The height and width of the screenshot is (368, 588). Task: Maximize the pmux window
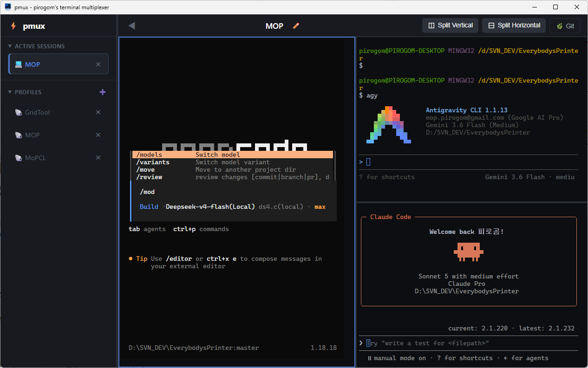(x=555, y=7)
